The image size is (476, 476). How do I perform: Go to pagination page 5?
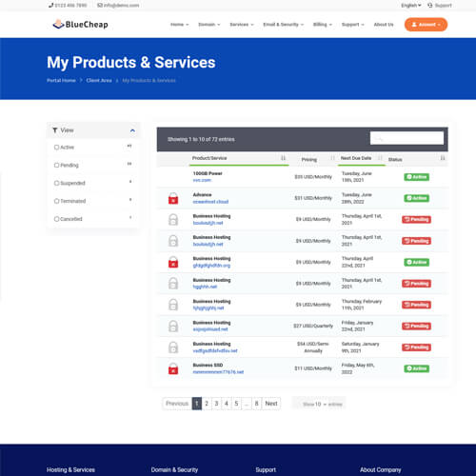[236, 404]
